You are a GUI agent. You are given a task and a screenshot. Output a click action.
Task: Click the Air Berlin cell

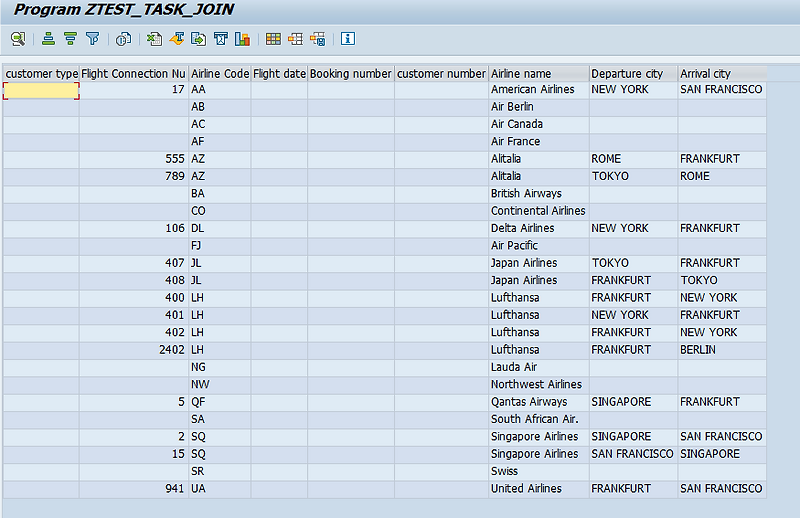click(539, 107)
